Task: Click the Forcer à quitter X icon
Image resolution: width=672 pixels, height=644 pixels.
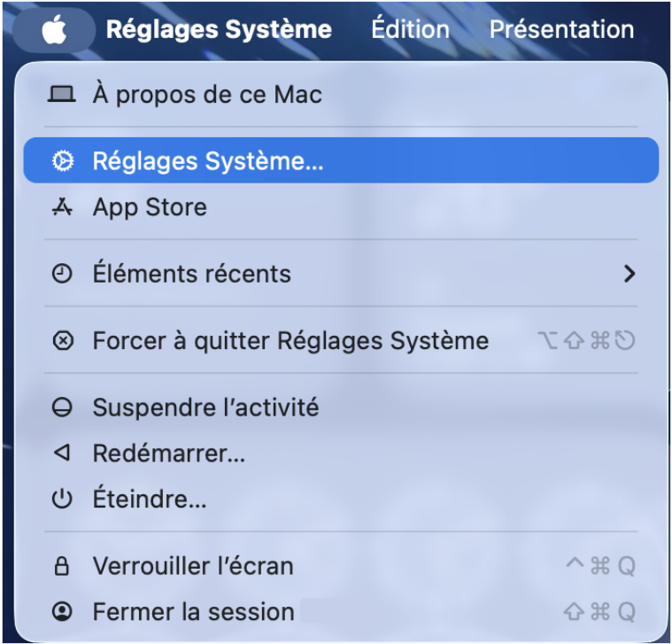Action: click(x=61, y=340)
